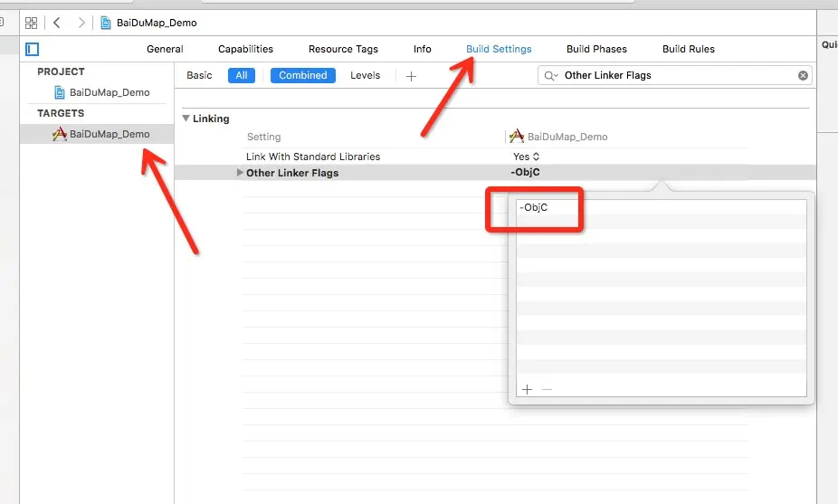This screenshot has height=504, width=838.
Task: Clear the Other Linker Flags search text
Action: [803, 75]
